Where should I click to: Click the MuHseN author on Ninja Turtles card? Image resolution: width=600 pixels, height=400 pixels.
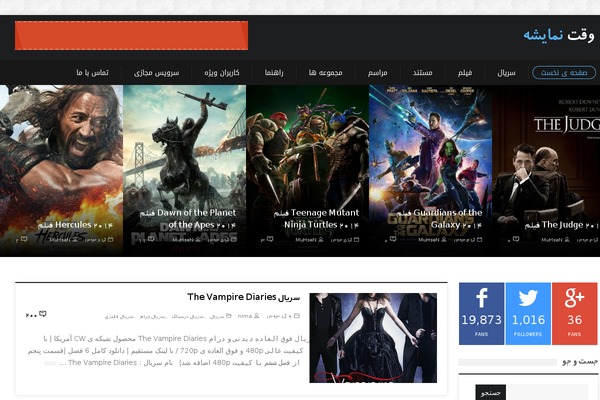pyautogui.click(x=306, y=240)
